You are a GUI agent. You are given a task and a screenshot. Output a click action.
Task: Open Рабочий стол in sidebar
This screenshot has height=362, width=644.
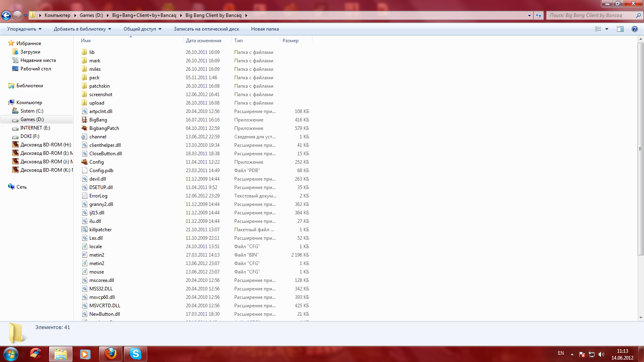(35, 69)
